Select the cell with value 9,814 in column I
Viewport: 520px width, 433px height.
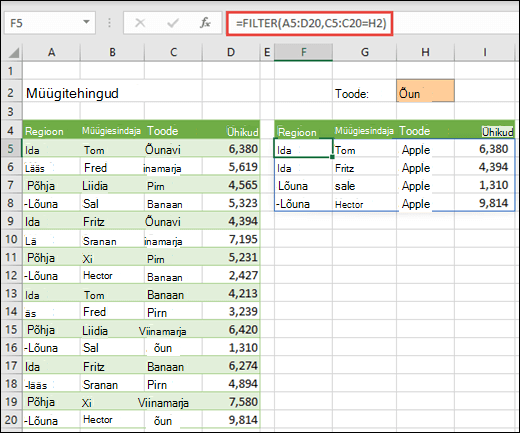pos(484,202)
